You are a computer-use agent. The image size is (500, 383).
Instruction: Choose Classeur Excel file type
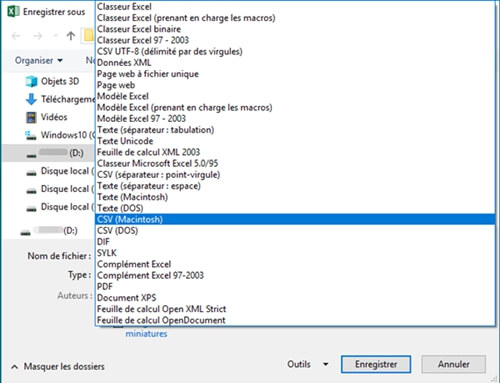(295, 7)
